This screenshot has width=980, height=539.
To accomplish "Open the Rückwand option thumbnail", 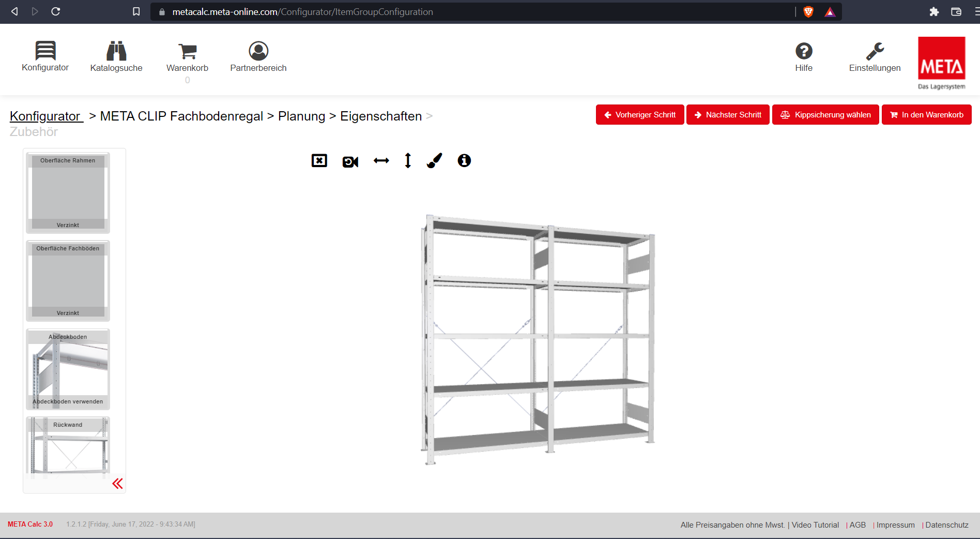I will [x=68, y=445].
